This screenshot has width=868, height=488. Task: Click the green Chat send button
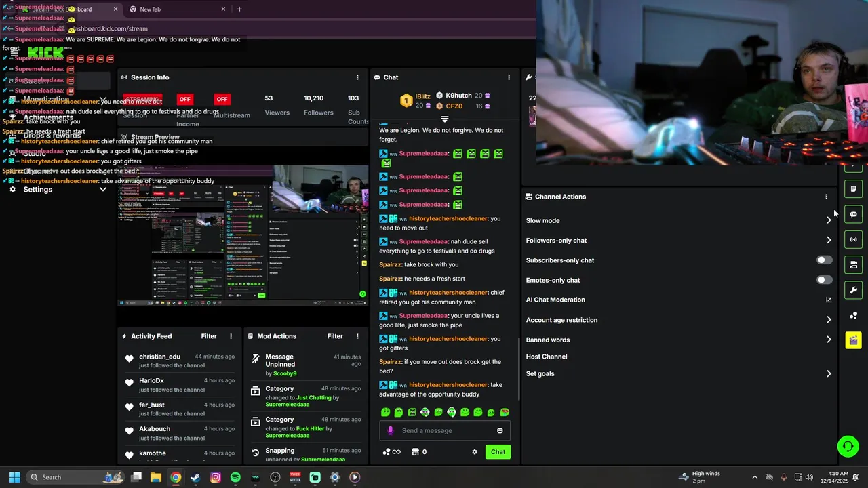pos(498,452)
